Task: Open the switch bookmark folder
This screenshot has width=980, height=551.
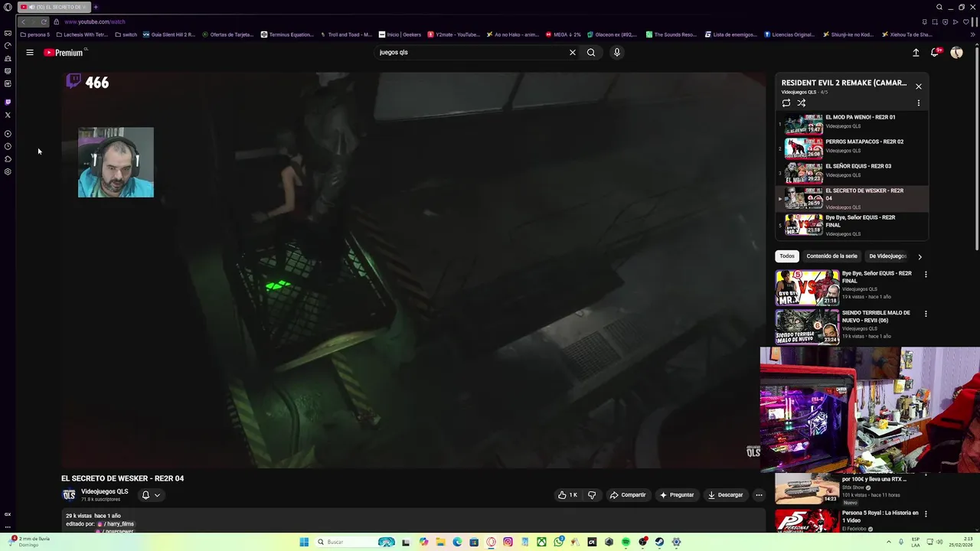Action: [126, 34]
